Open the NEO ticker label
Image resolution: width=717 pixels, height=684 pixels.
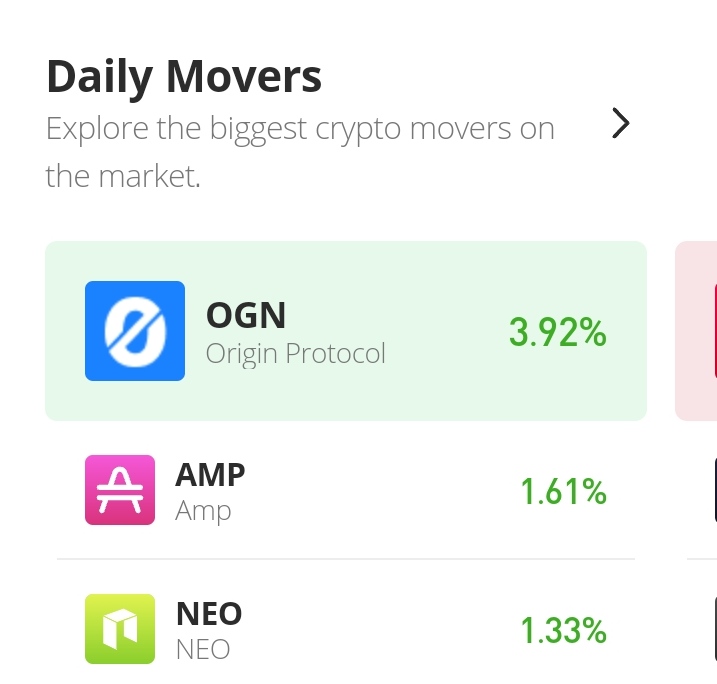[209, 614]
